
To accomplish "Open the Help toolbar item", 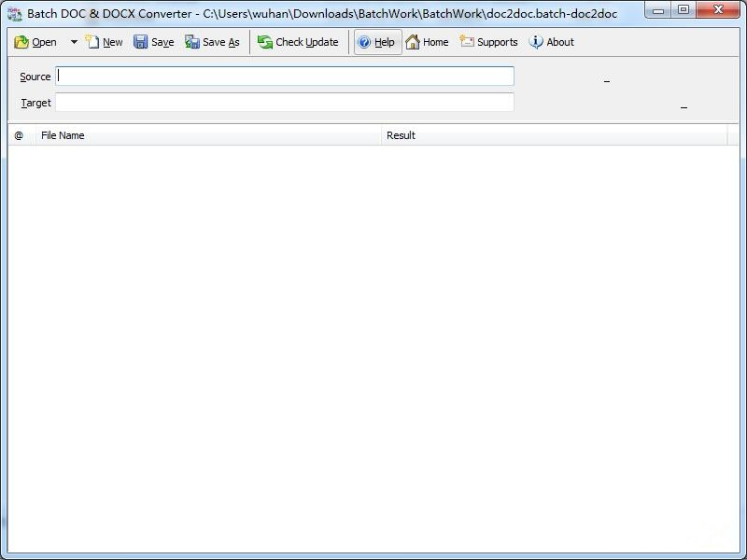I will pyautogui.click(x=377, y=42).
